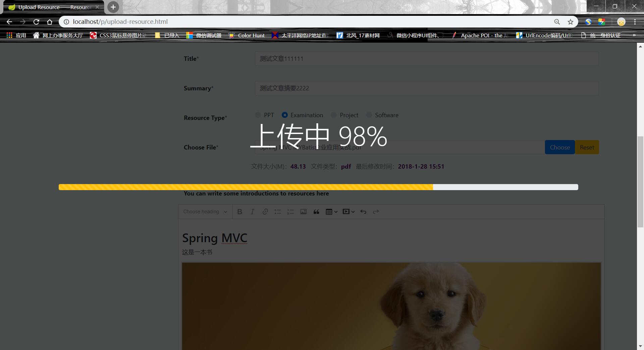Focus the Summary input field
The image size is (644, 350).
[x=427, y=88]
